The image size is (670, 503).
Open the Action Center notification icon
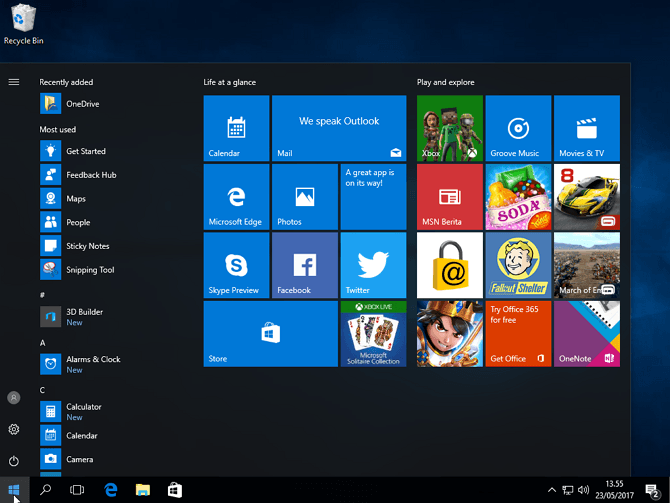(x=652, y=490)
